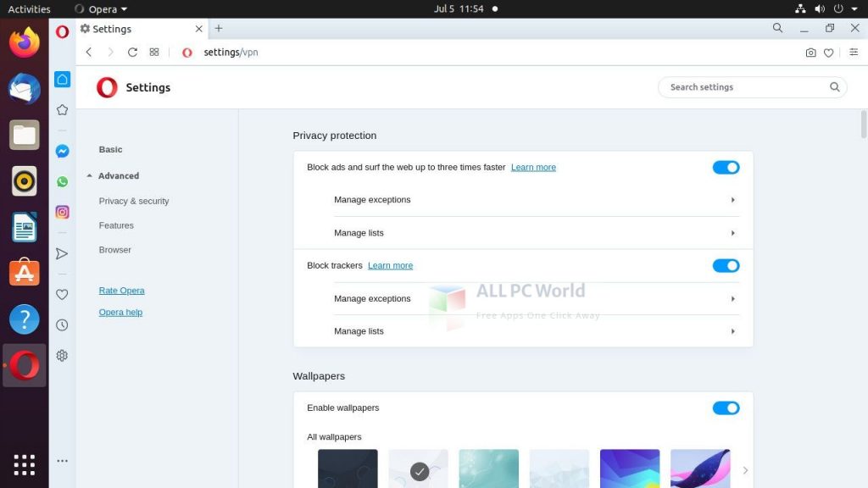Expand Manage lists under Block ads
This screenshot has height=488, width=868.
click(x=537, y=233)
